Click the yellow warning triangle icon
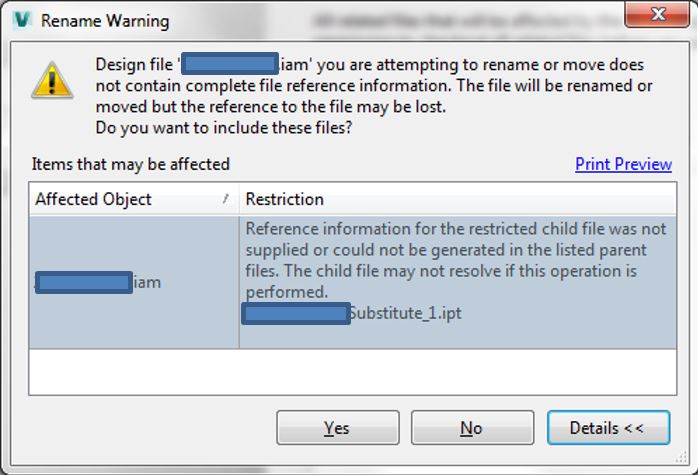The width and height of the screenshot is (698, 475). pos(52,78)
